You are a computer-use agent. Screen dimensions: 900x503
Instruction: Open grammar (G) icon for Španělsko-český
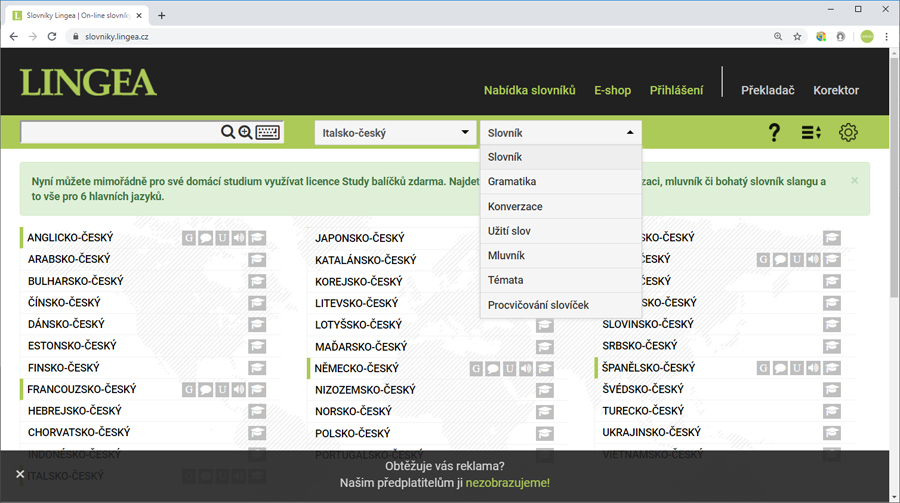point(763,368)
